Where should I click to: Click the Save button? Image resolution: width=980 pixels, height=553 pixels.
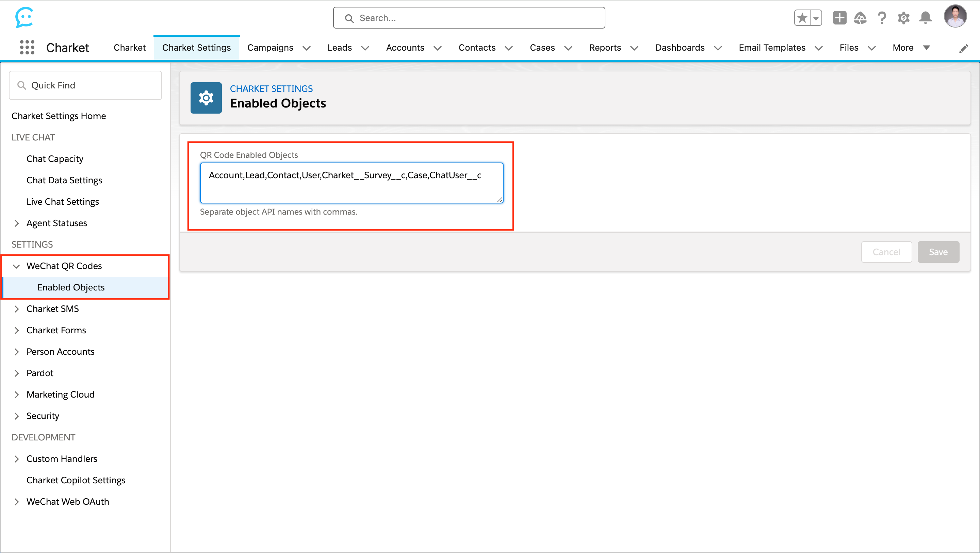(x=938, y=252)
